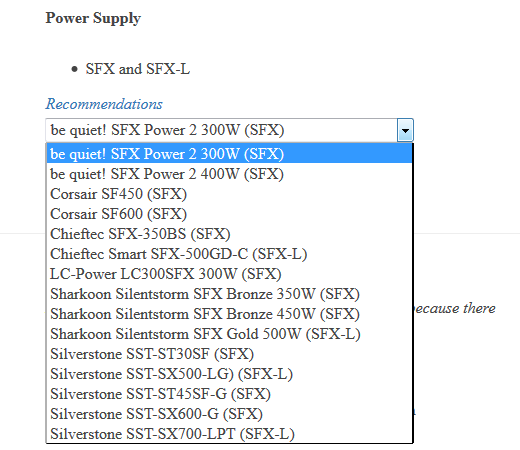The image size is (520, 450).
Task: Choose LC-Power LC300SFX 300W (SFX)
Action: (x=229, y=274)
